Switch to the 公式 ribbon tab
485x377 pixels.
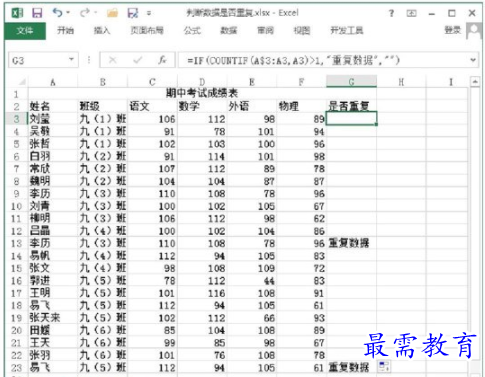[x=192, y=31]
